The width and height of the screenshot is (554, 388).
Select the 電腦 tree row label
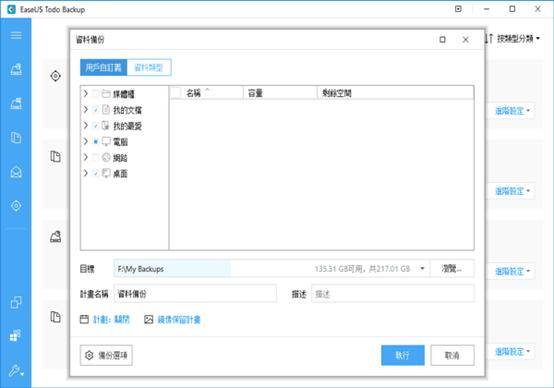pyautogui.click(x=120, y=142)
